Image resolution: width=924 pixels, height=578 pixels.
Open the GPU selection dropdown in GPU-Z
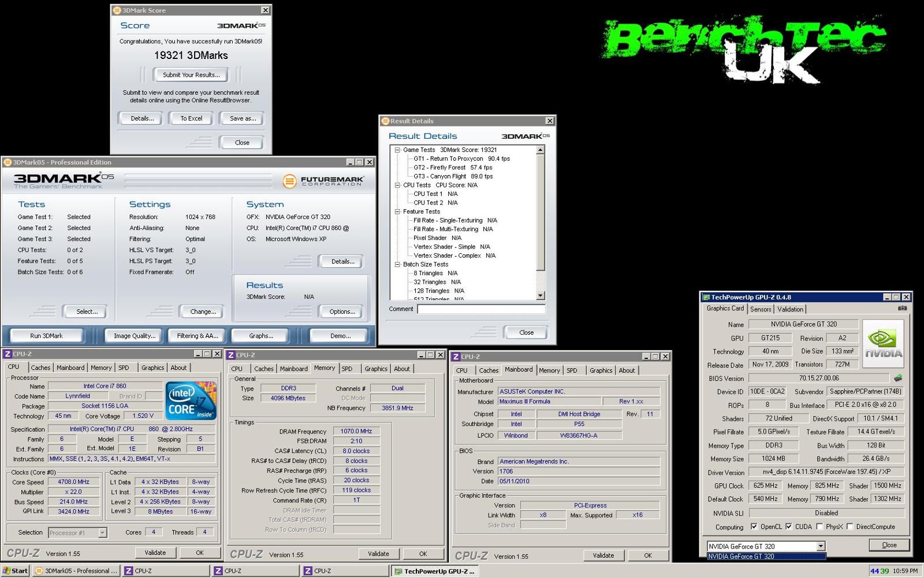[x=821, y=546]
